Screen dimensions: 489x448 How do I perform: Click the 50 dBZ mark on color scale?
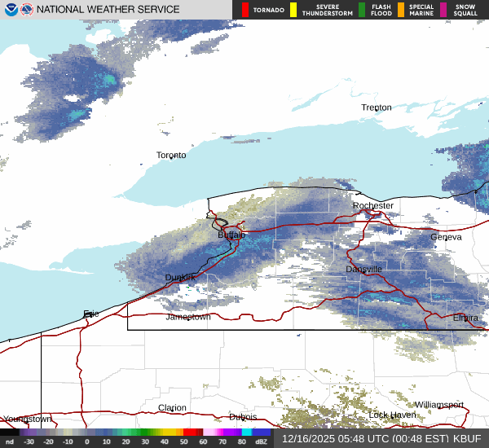[x=185, y=441]
